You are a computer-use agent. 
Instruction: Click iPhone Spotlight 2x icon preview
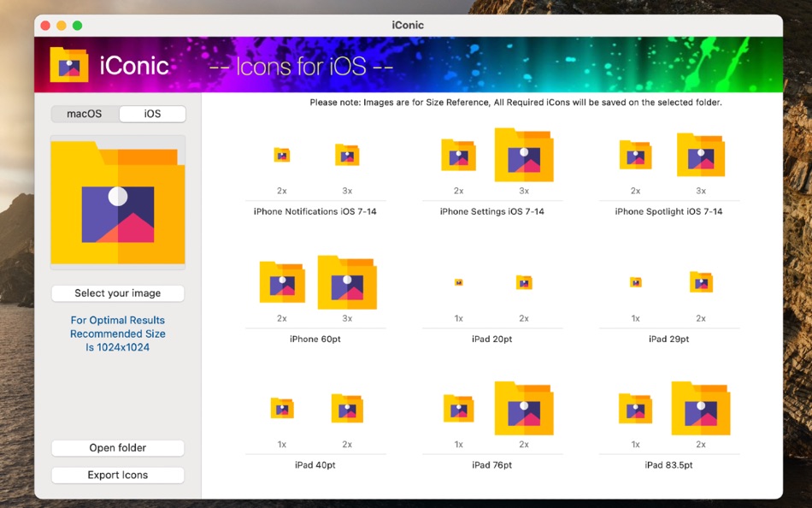pos(635,155)
